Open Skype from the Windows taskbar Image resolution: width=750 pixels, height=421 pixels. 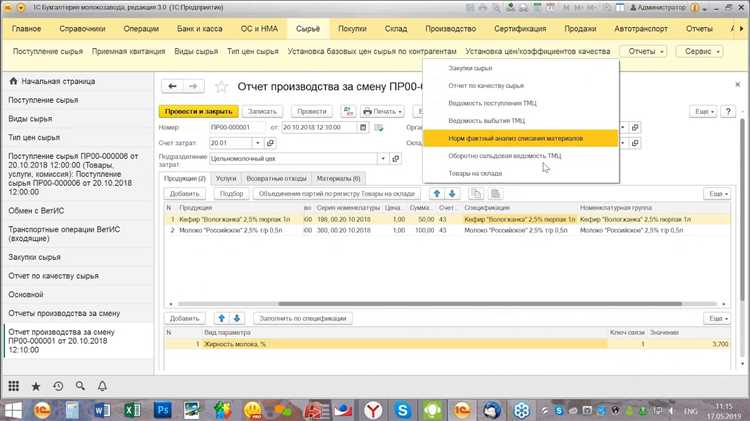click(402, 410)
